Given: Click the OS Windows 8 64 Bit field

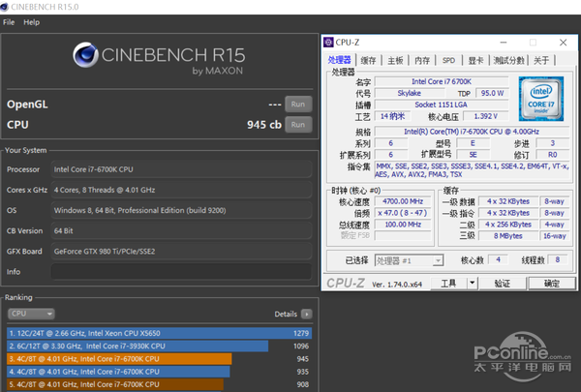Looking at the screenshot, I should point(181,210).
